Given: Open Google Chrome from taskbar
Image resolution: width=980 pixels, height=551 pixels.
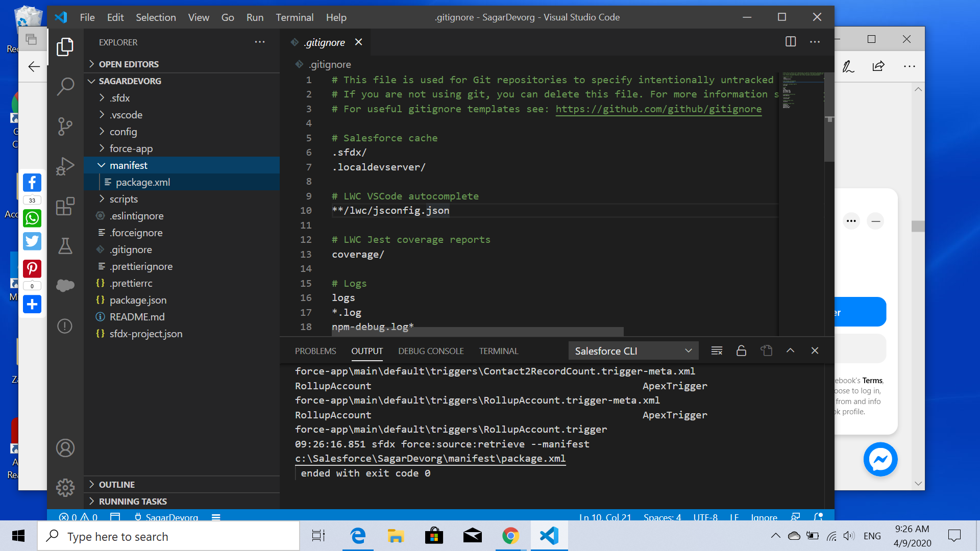Looking at the screenshot, I should tap(510, 536).
